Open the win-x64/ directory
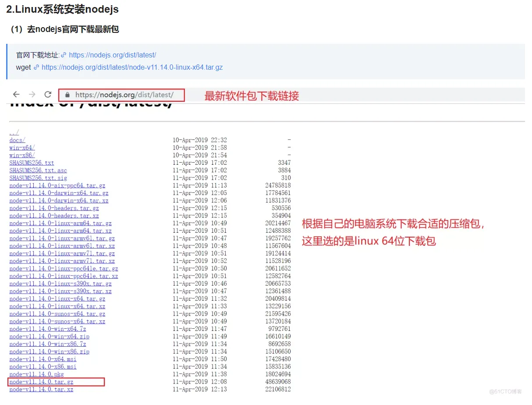 tap(21, 147)
